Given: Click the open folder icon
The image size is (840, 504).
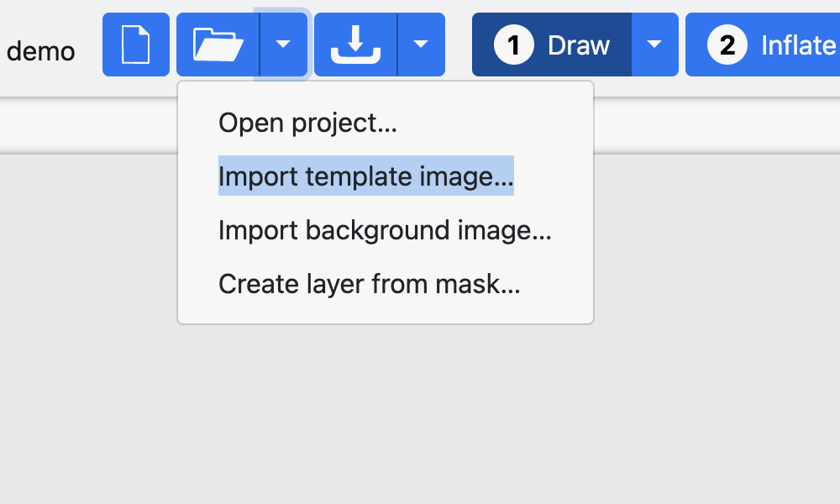Looking at the screenshot, I should (218, 45).
